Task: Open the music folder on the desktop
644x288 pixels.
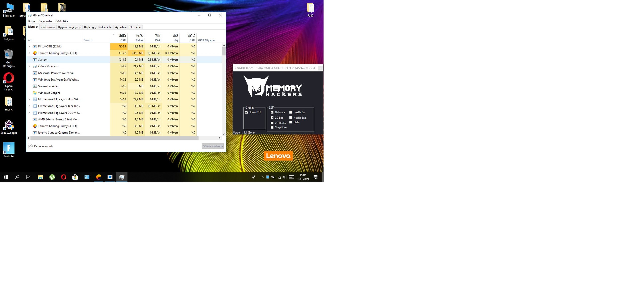Action: (9, 104)
